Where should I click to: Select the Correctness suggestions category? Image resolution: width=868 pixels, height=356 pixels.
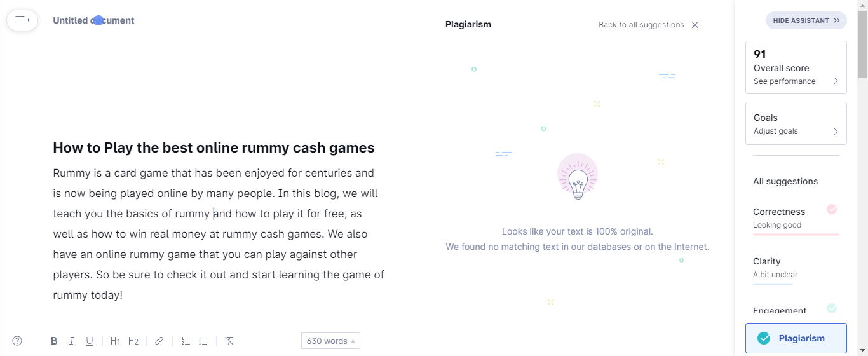796,219
